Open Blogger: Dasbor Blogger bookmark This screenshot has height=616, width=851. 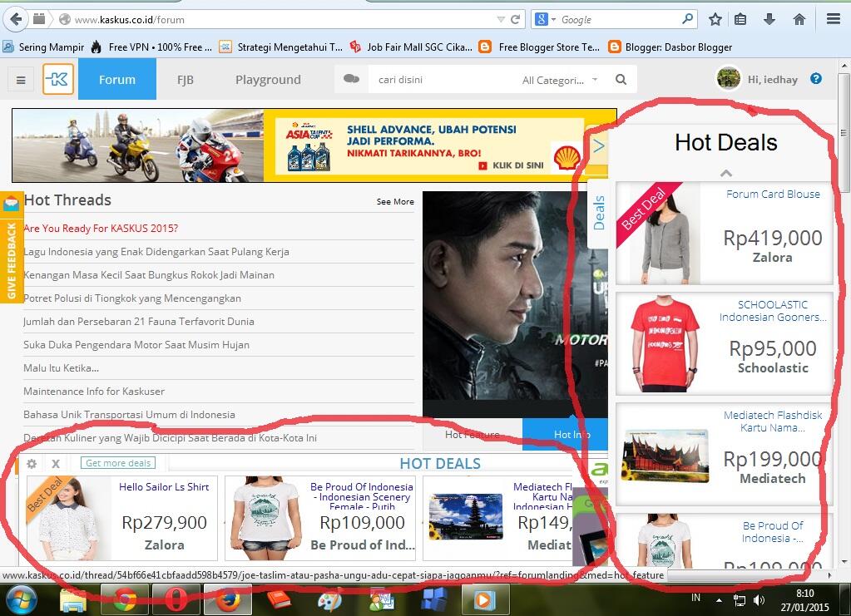click(670, 47)
